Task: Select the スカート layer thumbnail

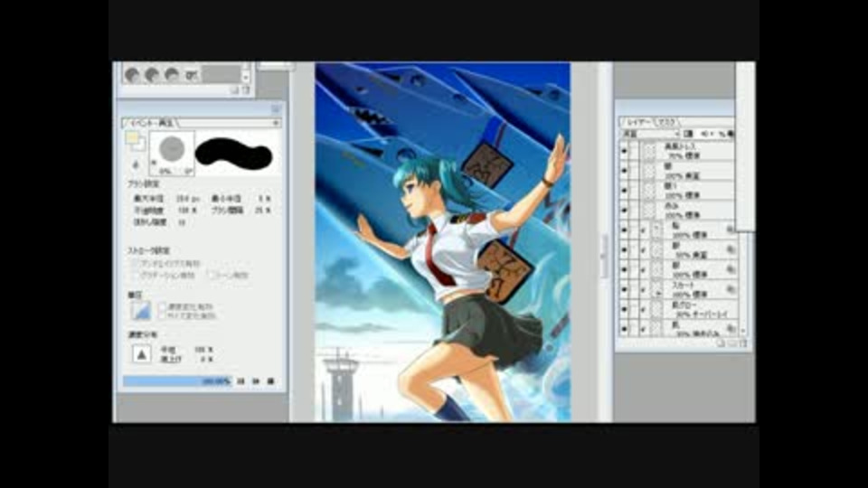Action: [x=656, y=289]
